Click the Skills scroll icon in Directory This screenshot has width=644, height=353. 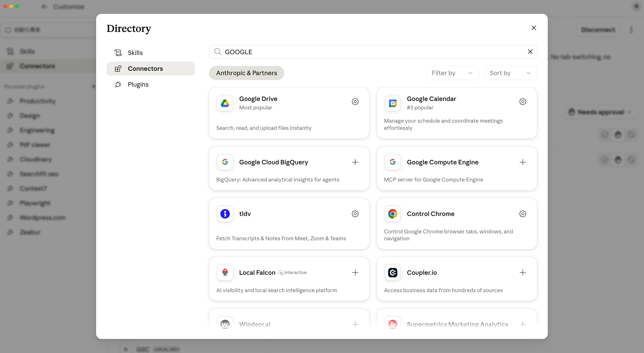click(118, 53)
